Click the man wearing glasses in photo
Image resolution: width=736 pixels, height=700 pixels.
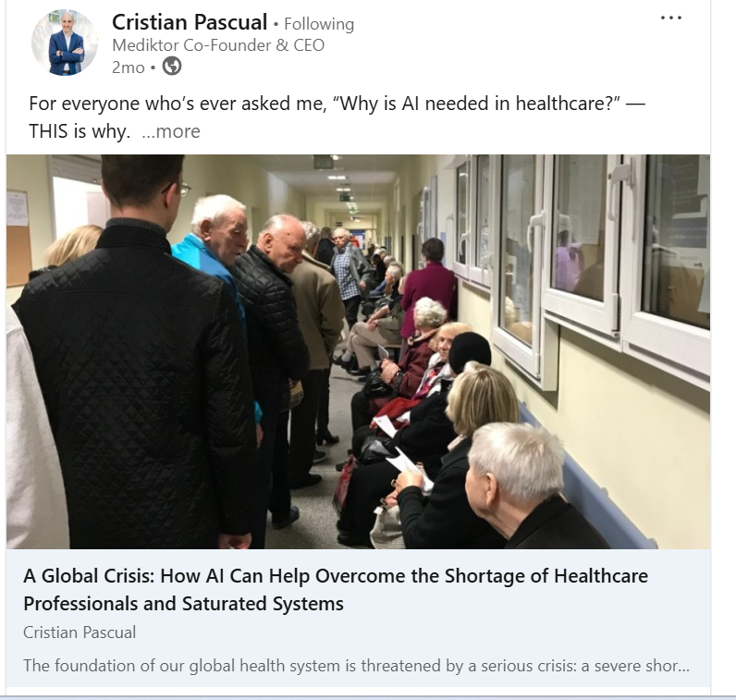136,352
